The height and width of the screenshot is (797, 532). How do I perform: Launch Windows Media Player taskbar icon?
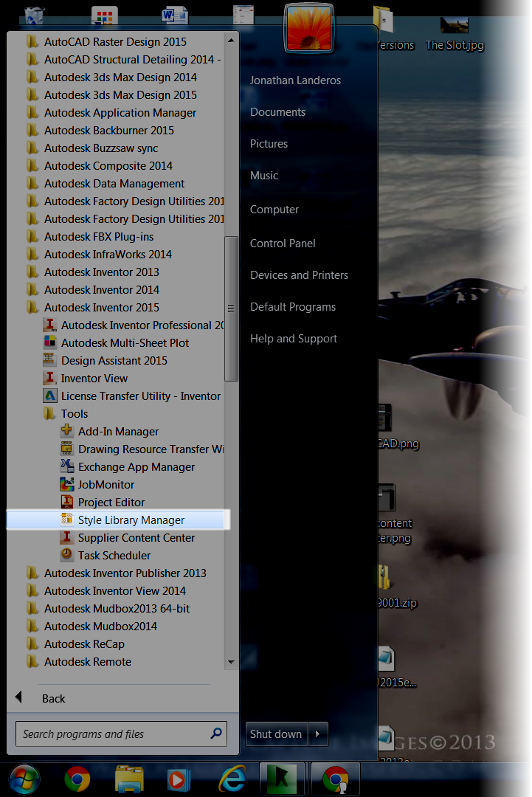tap(179, 779)
